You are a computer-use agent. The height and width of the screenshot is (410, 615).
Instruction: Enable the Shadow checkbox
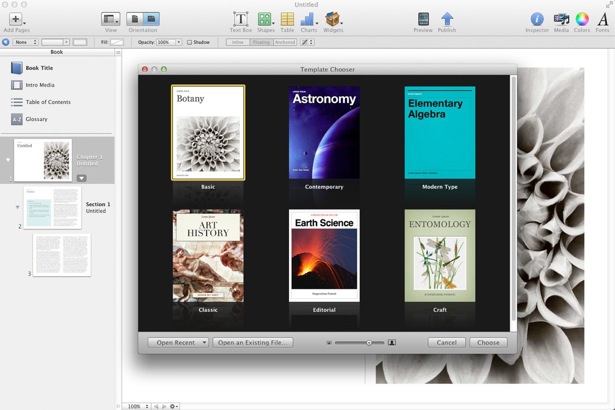[x=188, y=42]
